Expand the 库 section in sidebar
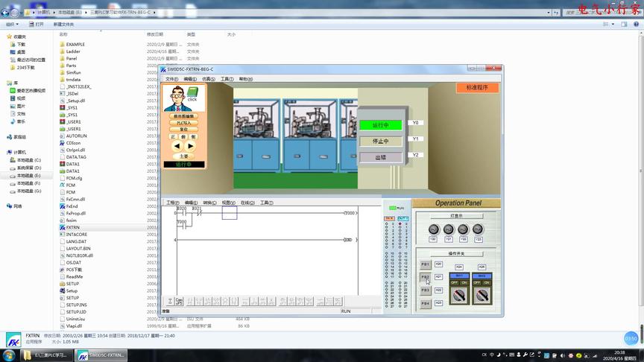Screen dimensions: 644x362 pos(16,83)
